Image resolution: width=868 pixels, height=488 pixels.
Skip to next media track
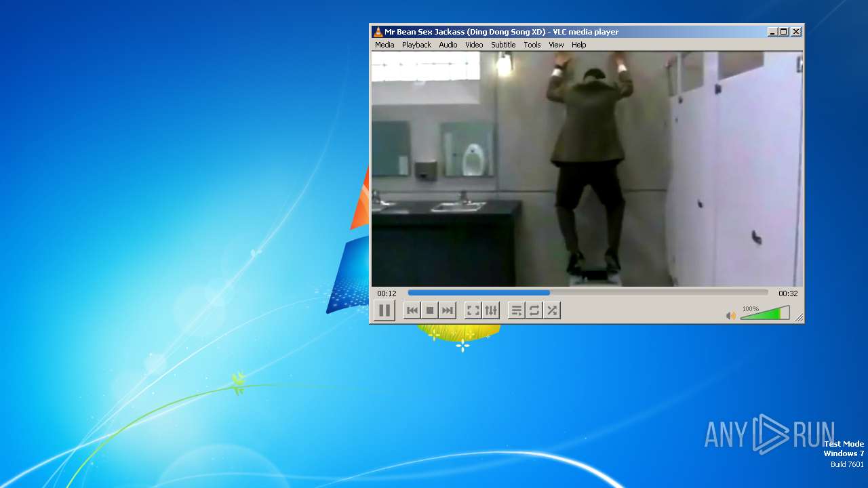(x=447, y=310)
